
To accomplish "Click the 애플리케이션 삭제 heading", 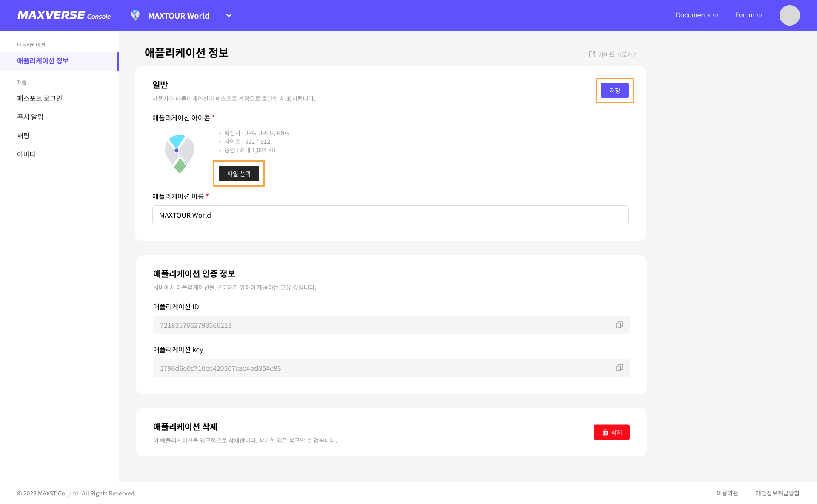I will pos(185,427).
